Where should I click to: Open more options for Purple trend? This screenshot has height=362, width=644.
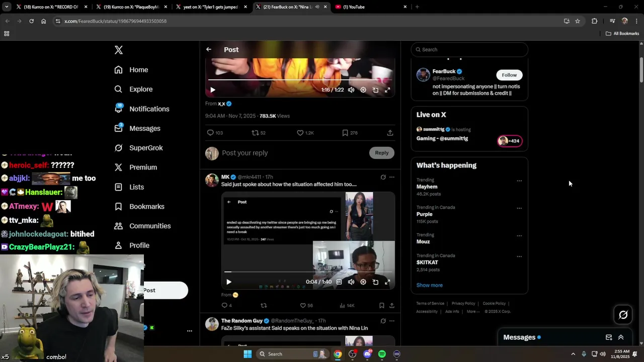(x=519, y=208)
